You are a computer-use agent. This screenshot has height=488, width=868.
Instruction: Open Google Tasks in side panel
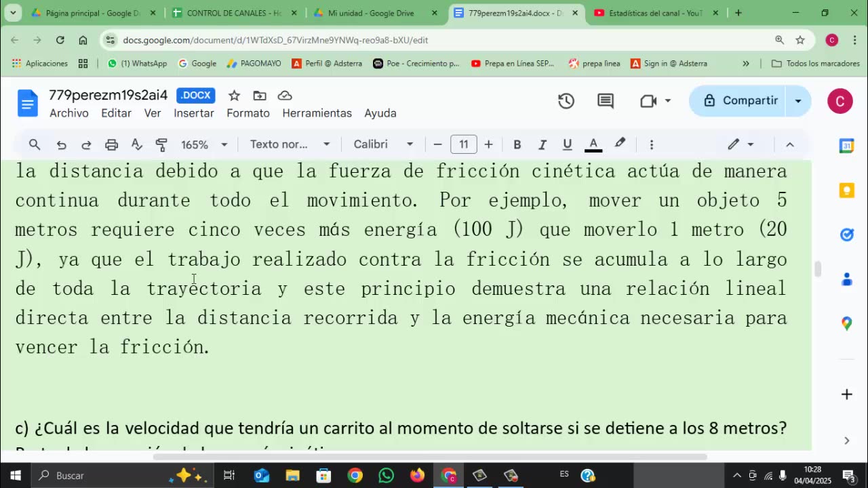[x=846, y=235]
